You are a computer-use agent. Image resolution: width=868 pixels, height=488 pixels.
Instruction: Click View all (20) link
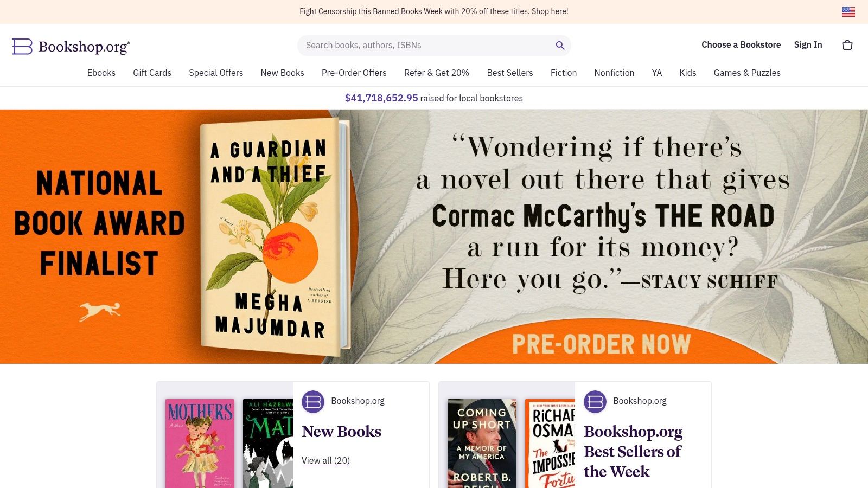(325, 460)
